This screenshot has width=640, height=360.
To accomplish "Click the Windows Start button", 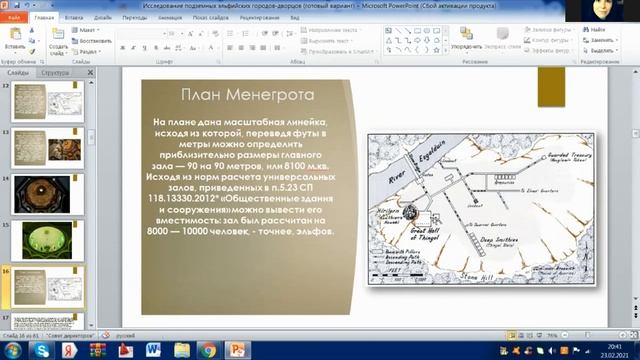I will click(x=13, y=350).
